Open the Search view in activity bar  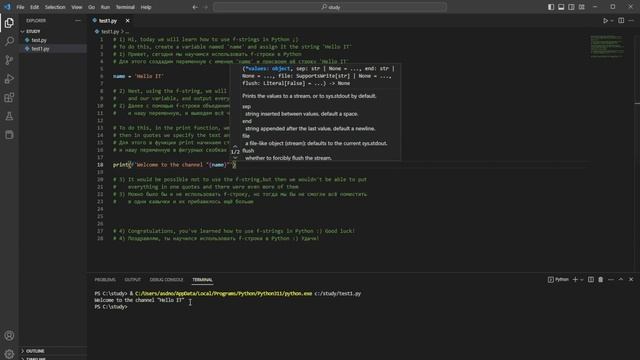(x=9, y=41)
